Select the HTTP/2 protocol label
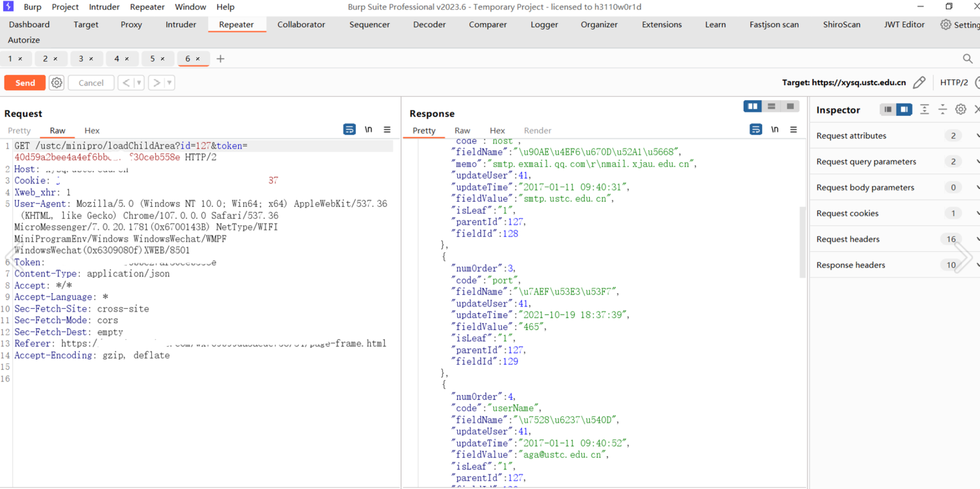Viewport: 980px width, 489px height. coord(953,82)
